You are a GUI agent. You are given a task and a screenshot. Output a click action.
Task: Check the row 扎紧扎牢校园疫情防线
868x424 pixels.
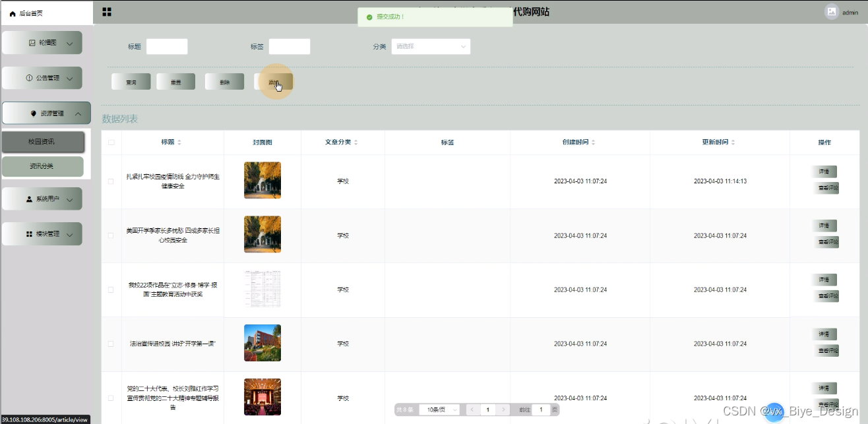point(111,181)
